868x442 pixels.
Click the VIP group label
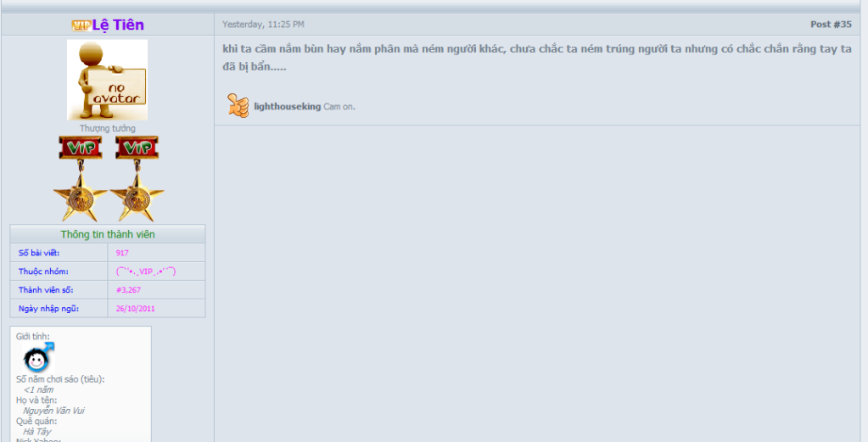coord(146,271)
